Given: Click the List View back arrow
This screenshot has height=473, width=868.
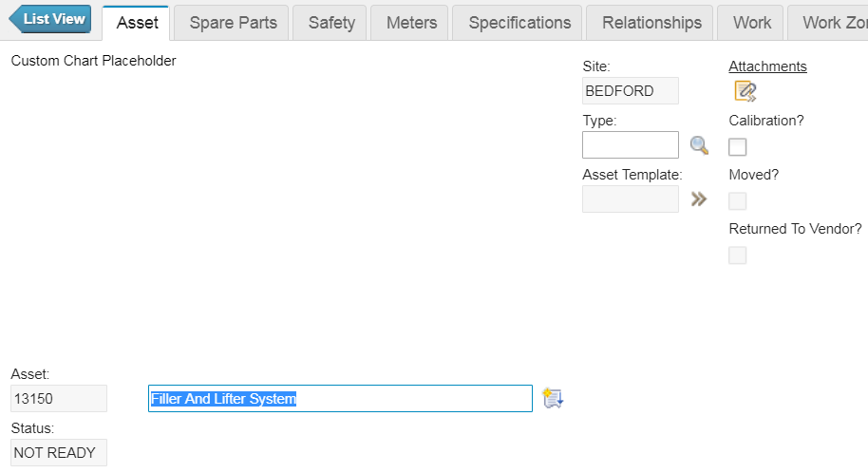Looking at the screenshot, I should point(50,19).
